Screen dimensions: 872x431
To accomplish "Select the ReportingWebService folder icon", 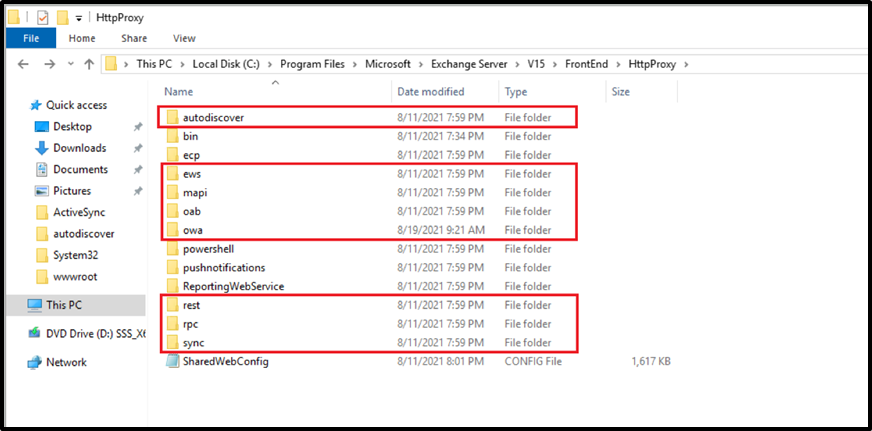I will pyautogui.click(x=172, y=286).
